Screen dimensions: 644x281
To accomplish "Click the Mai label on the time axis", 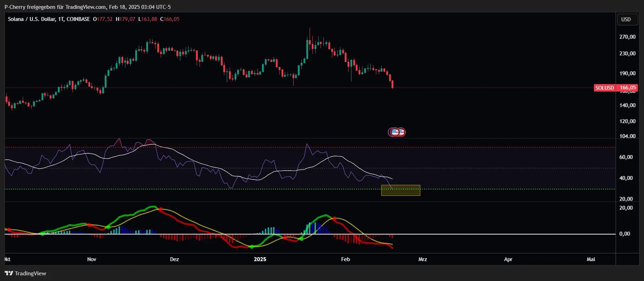I will click(591, 259).
